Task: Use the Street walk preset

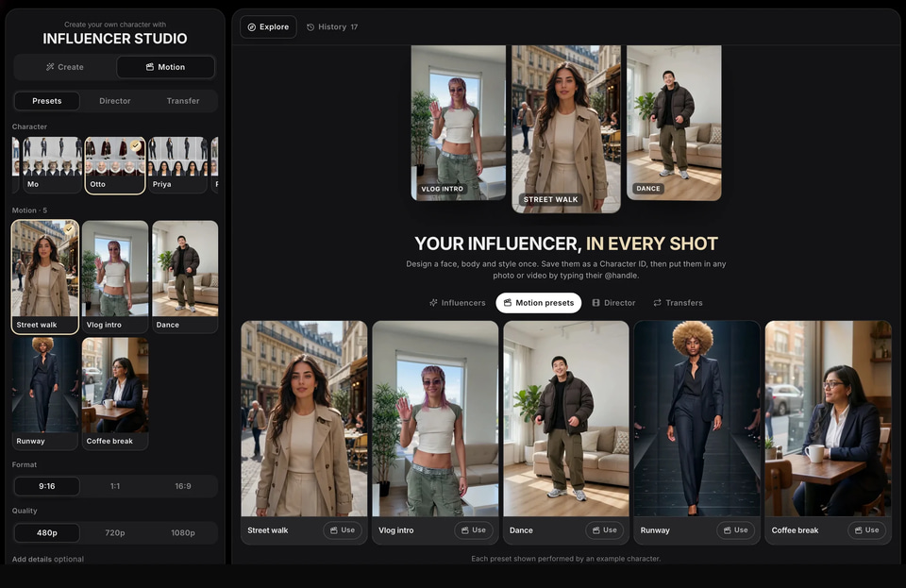Action: point(343,530)
